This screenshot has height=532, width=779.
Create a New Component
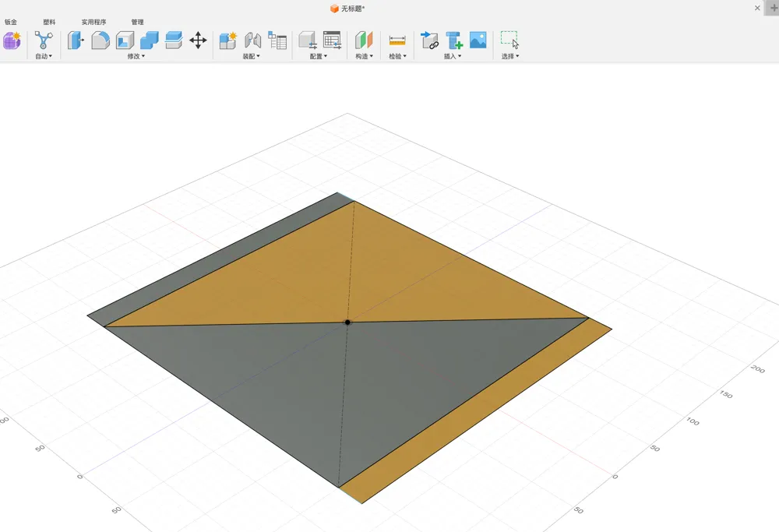click(x=227, y=41)
